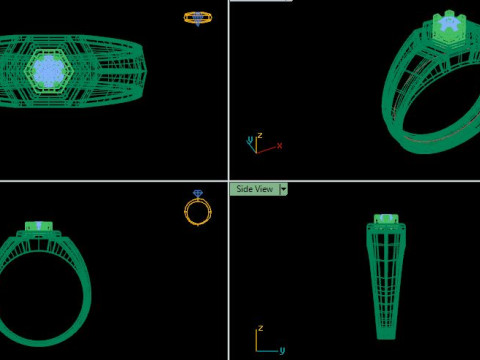Image resolution: width=480 pixels, height=360 pixels.
Task: Select the orange ring top-view icon
Action: tap(198, 18)
